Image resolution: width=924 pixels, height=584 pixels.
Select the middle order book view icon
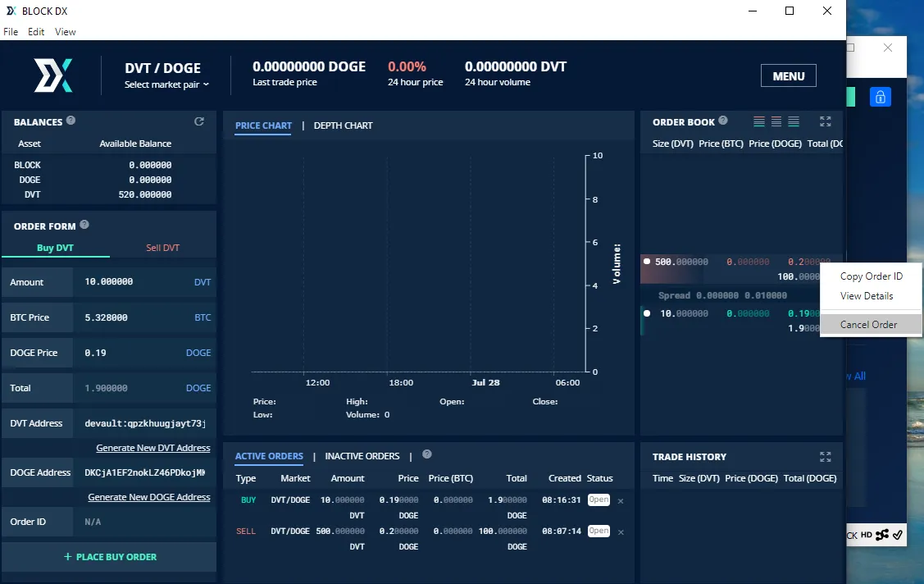(776, 121)
